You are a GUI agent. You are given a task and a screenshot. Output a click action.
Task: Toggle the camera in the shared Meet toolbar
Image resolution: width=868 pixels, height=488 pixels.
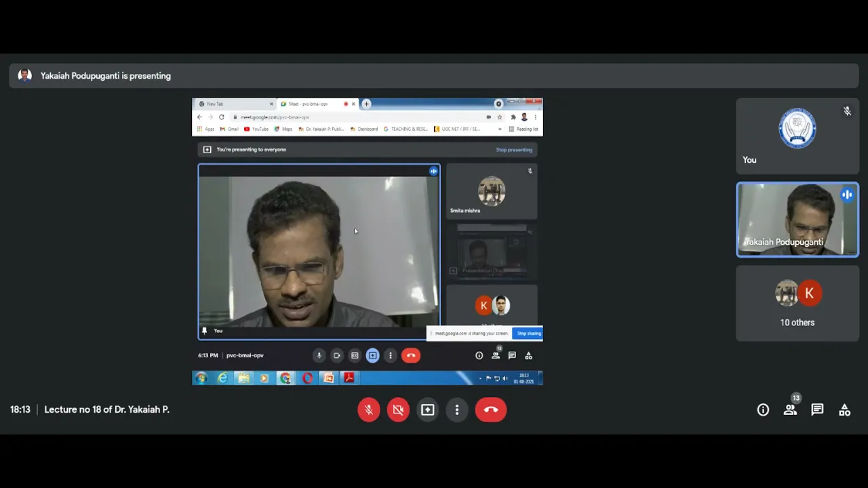tap(337, 355)
